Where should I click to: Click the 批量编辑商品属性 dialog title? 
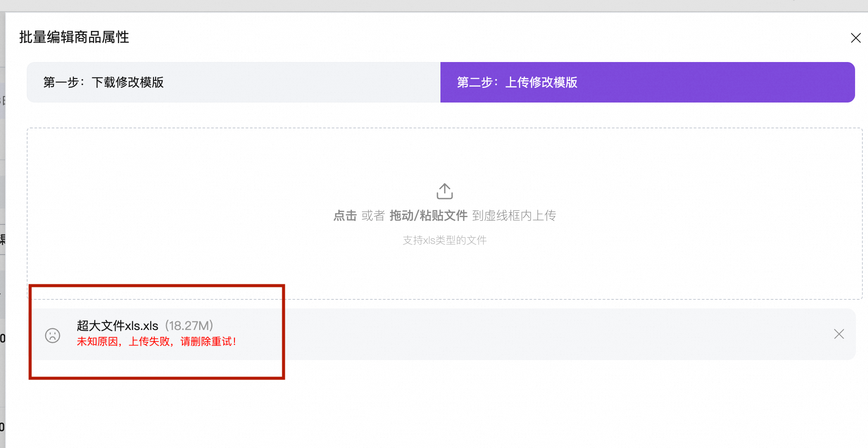(74, 37)
